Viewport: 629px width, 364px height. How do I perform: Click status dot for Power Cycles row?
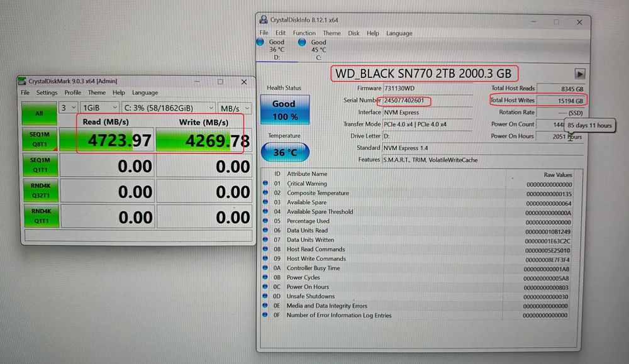(x=265, y=277)
